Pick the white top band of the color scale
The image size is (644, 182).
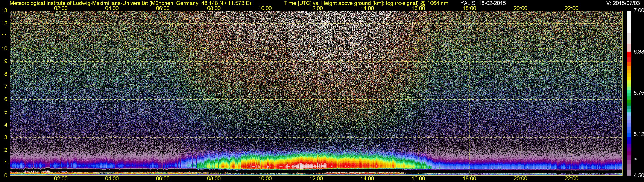[x=629, y=22]
